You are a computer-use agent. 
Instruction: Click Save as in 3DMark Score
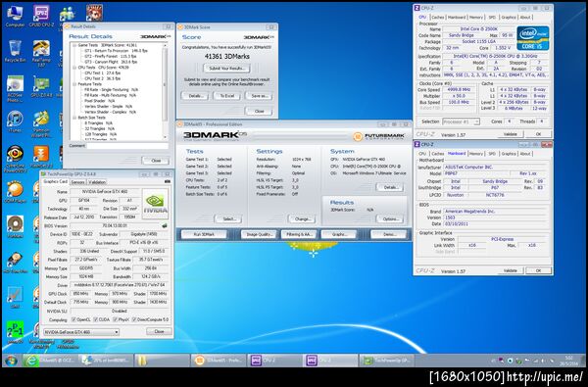click(x=259, y=96)
